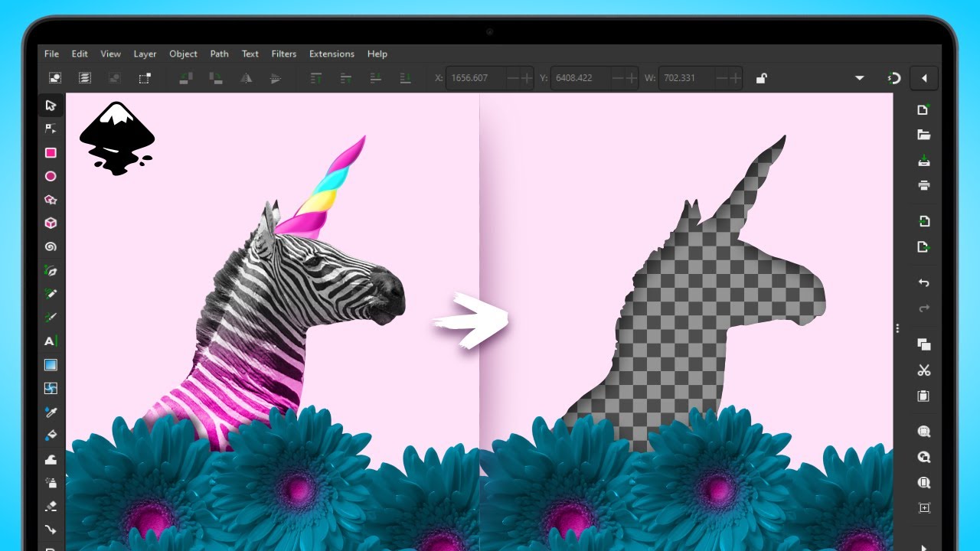The width and height of the screenshot is (980, 551).
Task: Toggle the width/height ratio lock
Action: coord(761,78)
